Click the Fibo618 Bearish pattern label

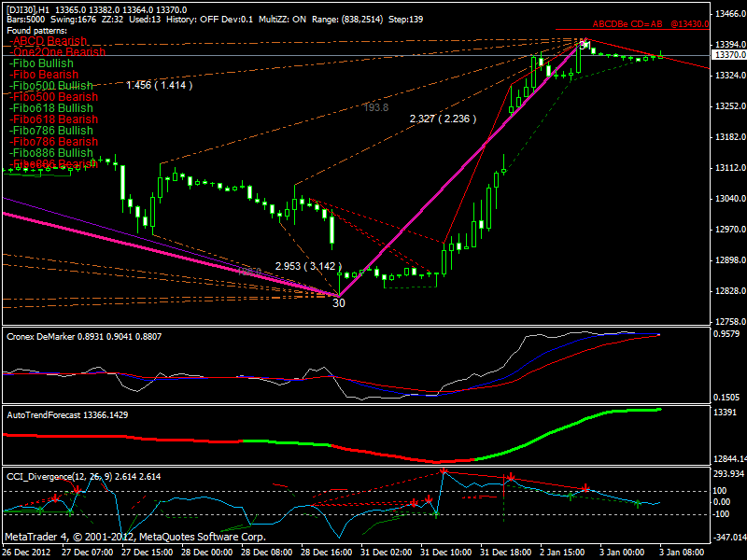click(52, 119)
